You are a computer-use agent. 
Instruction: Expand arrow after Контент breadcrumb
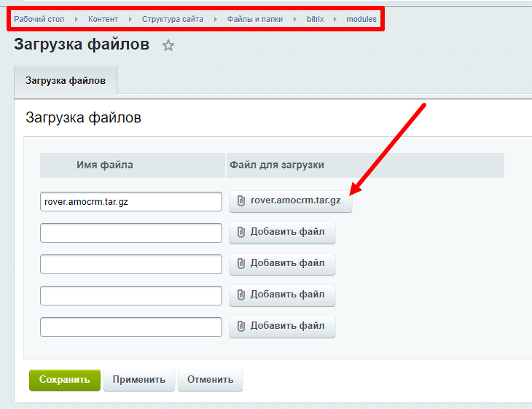point(130,20)
